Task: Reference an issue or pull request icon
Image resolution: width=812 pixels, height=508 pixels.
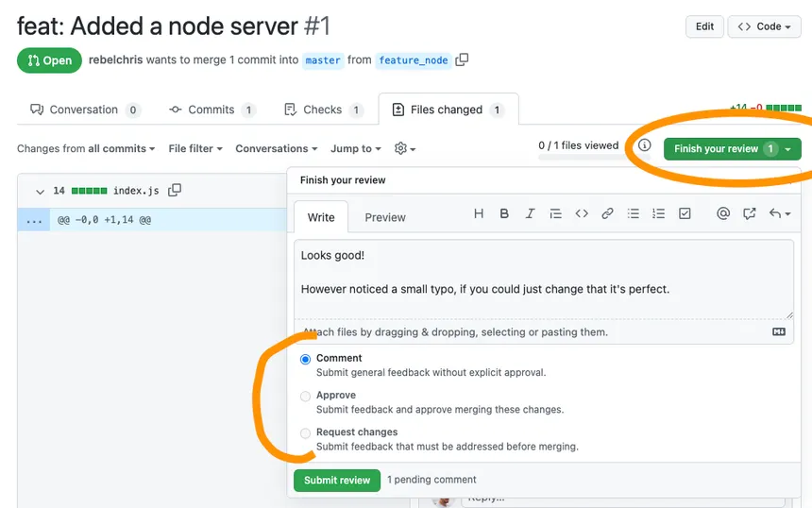Action: (749, 213)
